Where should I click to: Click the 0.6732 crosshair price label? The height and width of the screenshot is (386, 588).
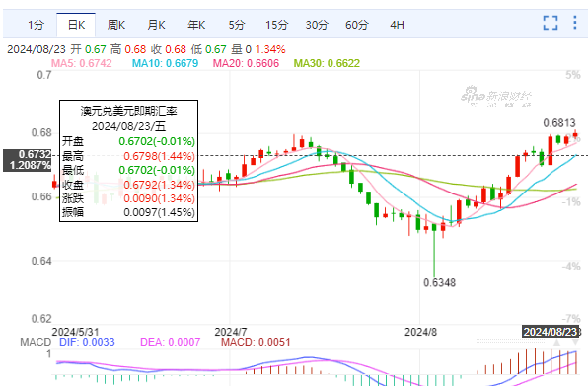pyautogui.click(x=35, y=154)
